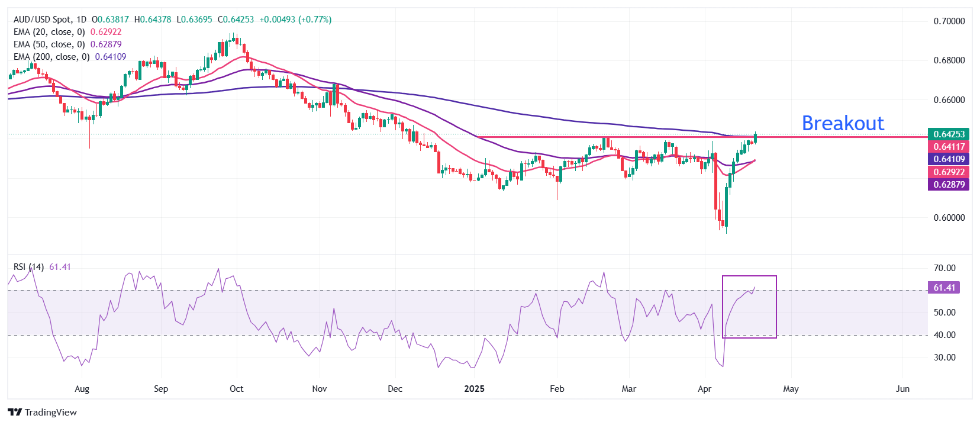Image resolution: width=980 pixels, height=425 pixels.
Task: Click the 61.41 RSI value tag
Action: (x=944, y=288)
